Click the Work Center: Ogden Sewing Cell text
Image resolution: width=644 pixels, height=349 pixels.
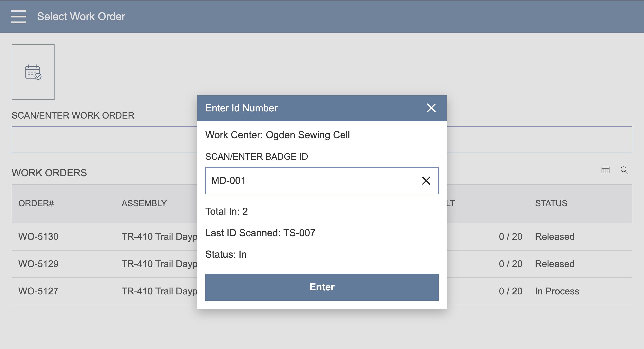point(277,135)
